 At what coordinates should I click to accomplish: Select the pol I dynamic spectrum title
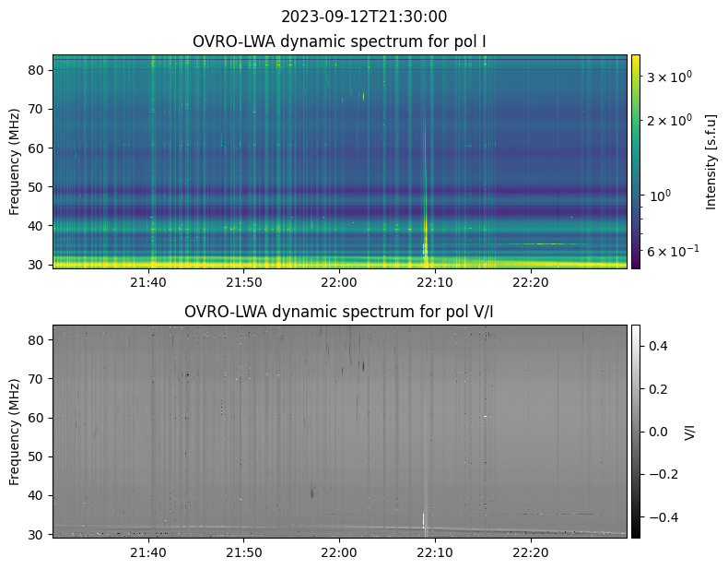click(339, 41)
